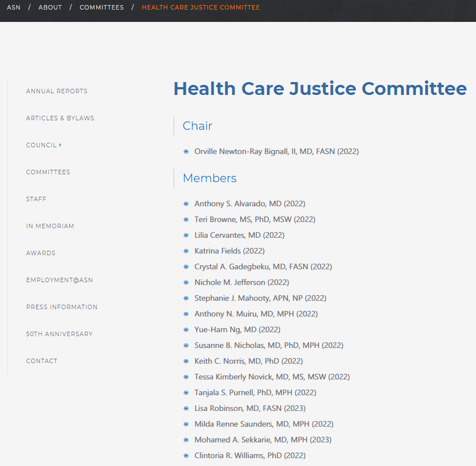Click bullet icon beside Mohamed A. Sekkarie
This screenshot has height=466, width=476.
186,441
